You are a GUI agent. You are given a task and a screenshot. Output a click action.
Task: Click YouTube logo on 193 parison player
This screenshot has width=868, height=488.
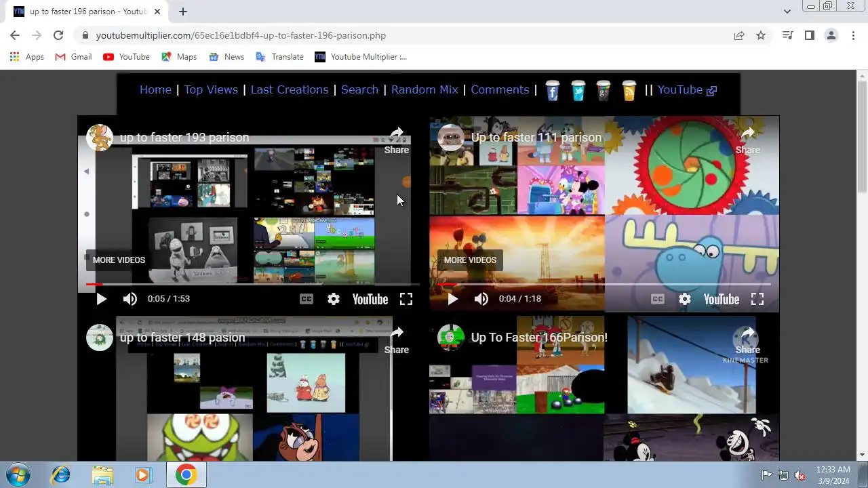[x=370, y=299]
